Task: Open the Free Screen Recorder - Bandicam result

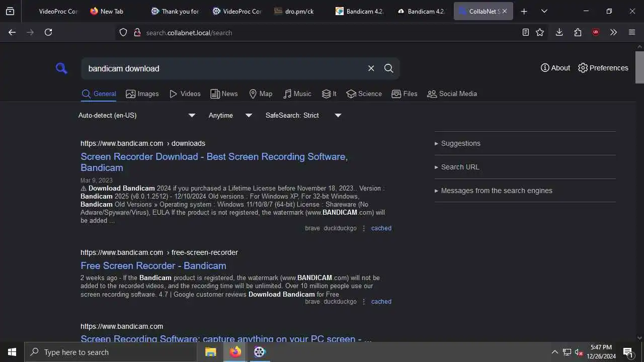Action: [x=153, y=265]
